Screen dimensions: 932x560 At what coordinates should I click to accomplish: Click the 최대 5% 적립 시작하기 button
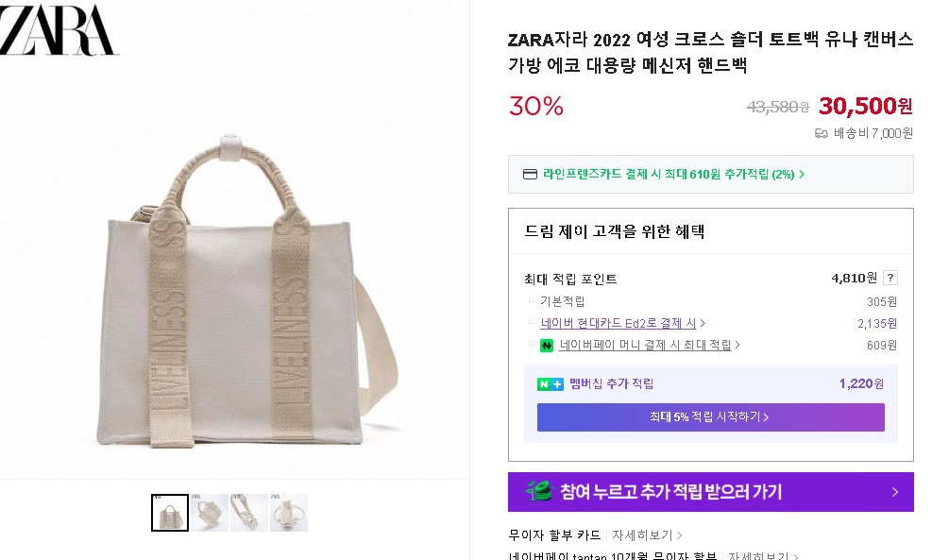pyautogui.click(x=711, y=417)
